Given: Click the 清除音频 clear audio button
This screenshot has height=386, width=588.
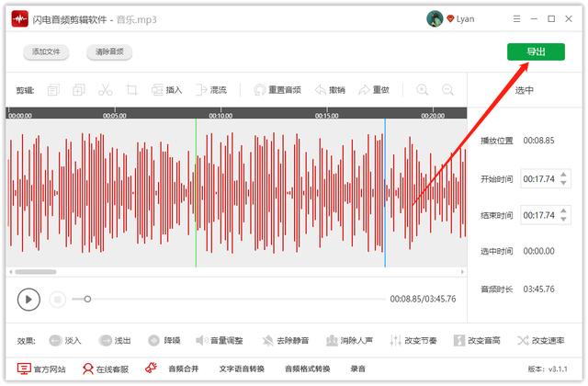Looking at the screenshot, I should [109, 51].
